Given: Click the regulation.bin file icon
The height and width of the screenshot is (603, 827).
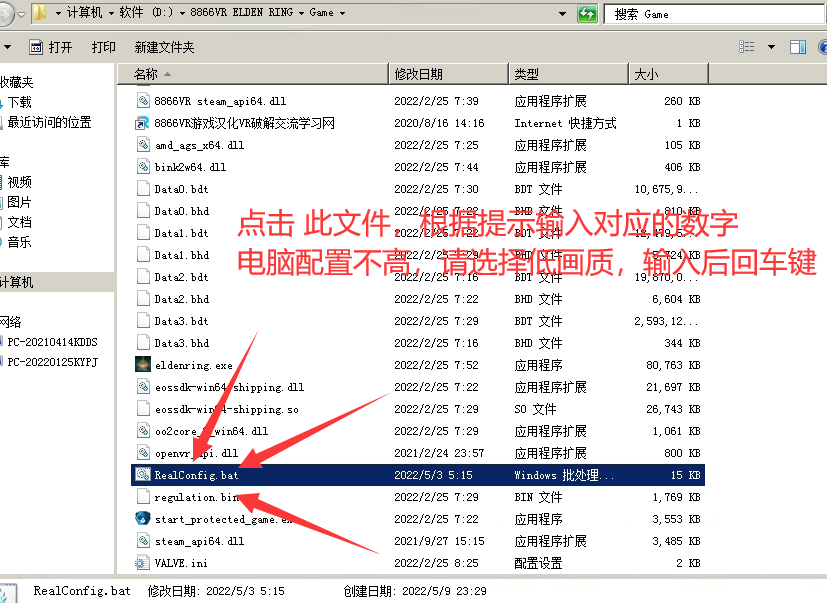Looking at the screenshot, I should pyautogui.click(x=143, y=496).
